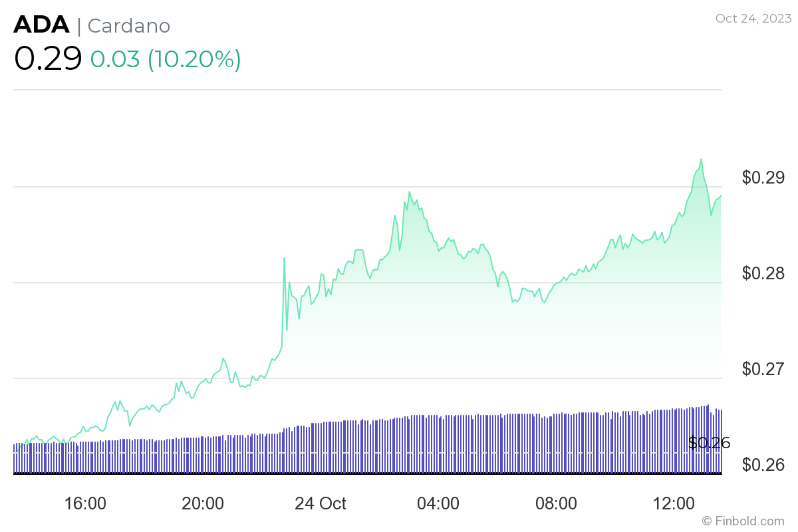Screen dimensions: 798x532
Task: Click the Finbold.com copyright text
Action: [743, 521]
